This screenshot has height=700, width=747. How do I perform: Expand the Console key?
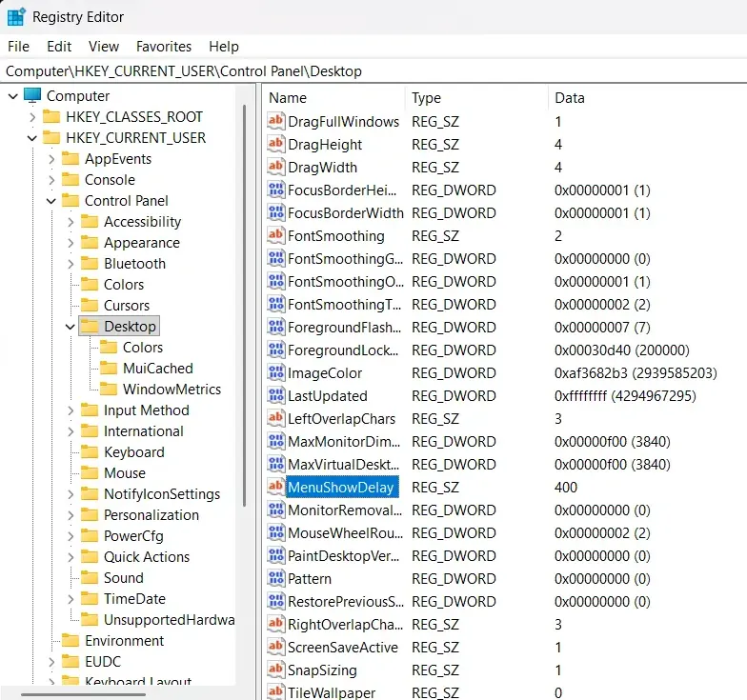(51, 179)
